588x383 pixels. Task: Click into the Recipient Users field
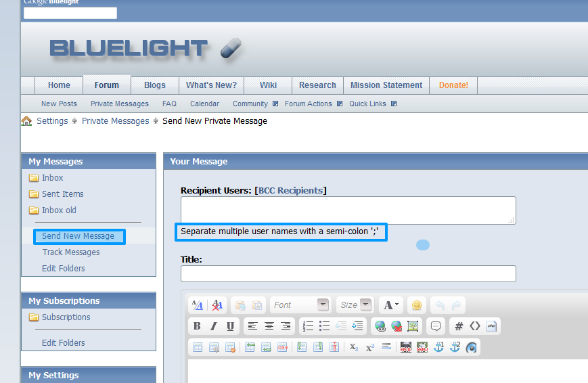click(x=348, y=210)
